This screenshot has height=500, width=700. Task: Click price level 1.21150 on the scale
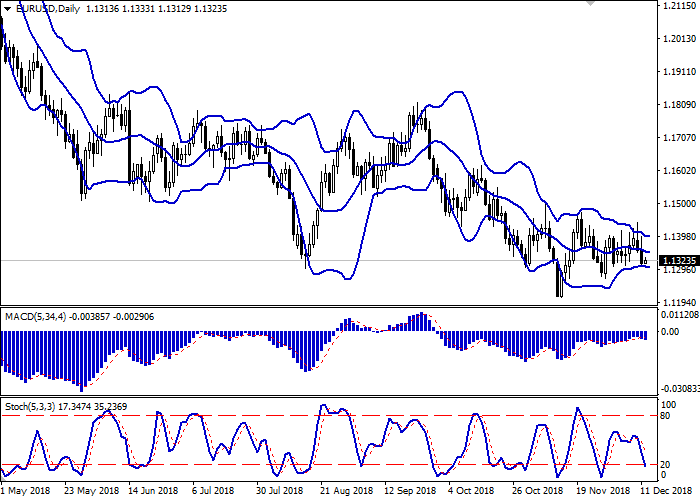click(x=680, y=6)
